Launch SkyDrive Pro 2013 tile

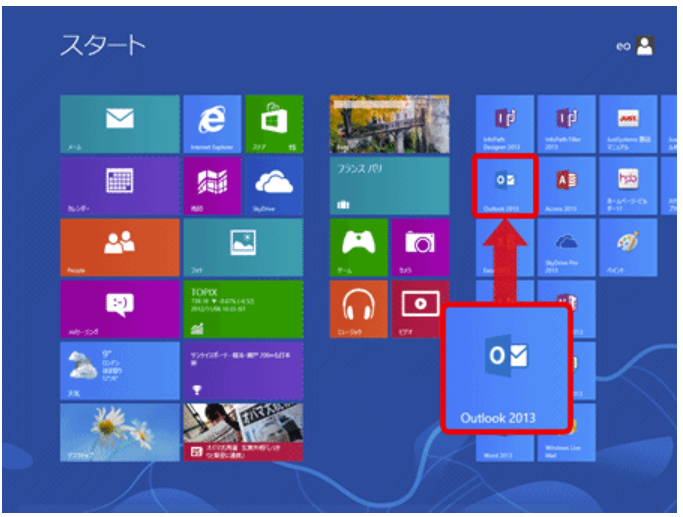click(x=567, y=247)
